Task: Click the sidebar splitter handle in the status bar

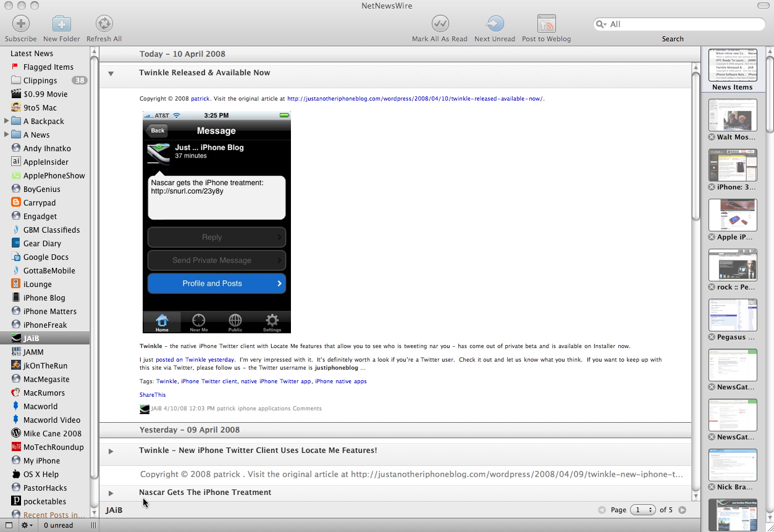Action: (x=94, y=525)
